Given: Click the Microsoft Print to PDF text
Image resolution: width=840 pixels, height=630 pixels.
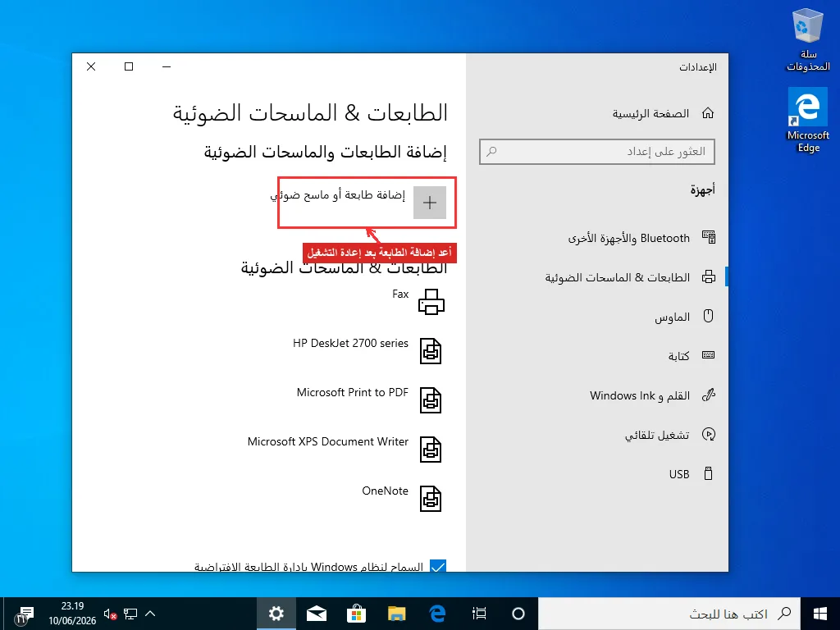Looking at the screenshot, I should (353, 393).
